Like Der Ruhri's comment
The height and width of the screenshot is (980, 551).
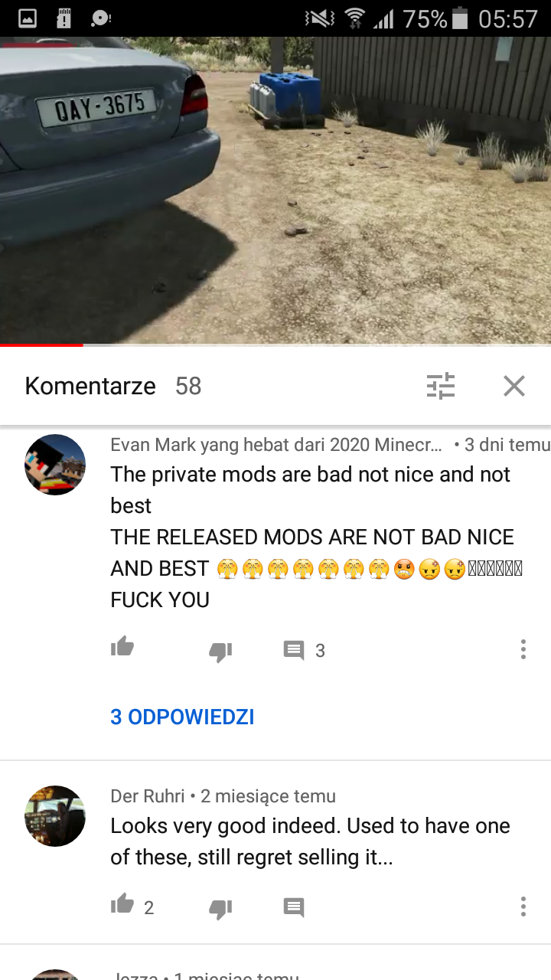(x=122, y=906)
